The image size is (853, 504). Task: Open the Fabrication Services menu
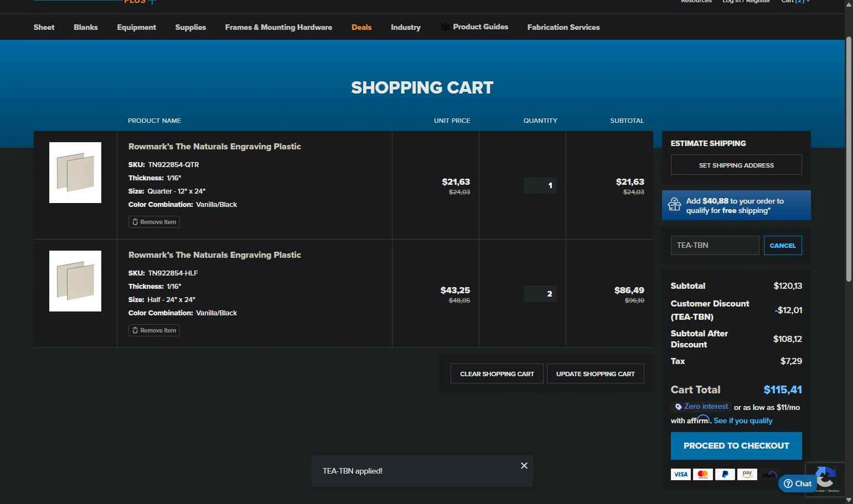click(x=564, y=27)
